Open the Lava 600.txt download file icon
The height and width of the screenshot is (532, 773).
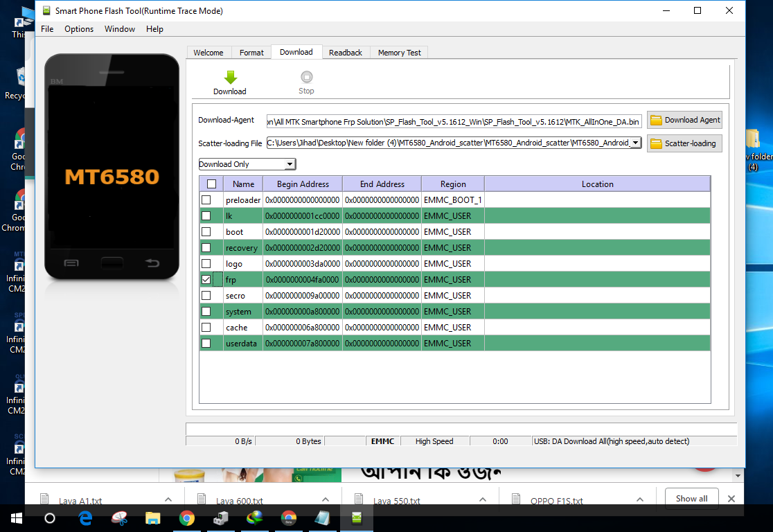202,499
